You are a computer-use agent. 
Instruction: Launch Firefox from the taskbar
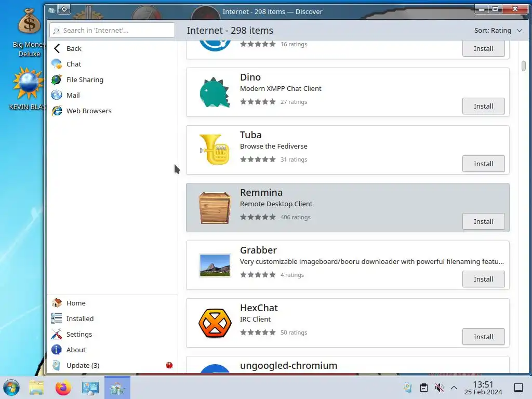click(63, 388)
